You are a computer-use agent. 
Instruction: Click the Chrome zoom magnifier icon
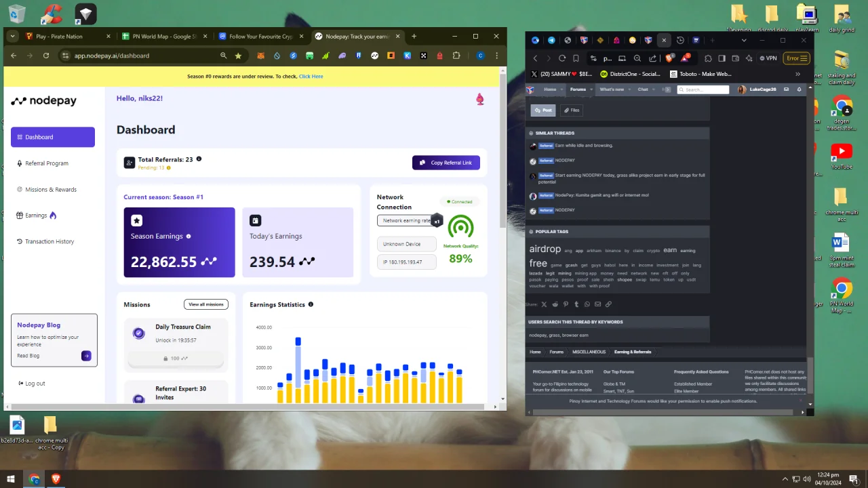click(x=223, y=56)
